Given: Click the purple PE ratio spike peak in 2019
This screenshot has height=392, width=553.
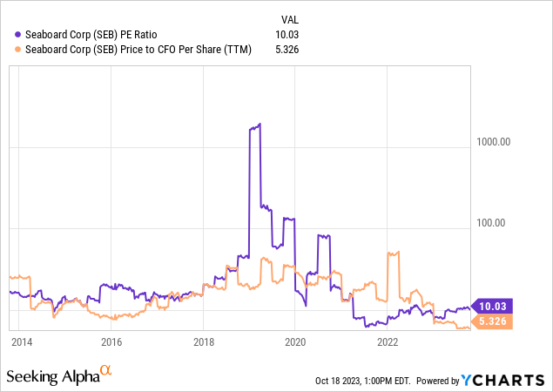Looking at the screenshot, I should (260, 125).
